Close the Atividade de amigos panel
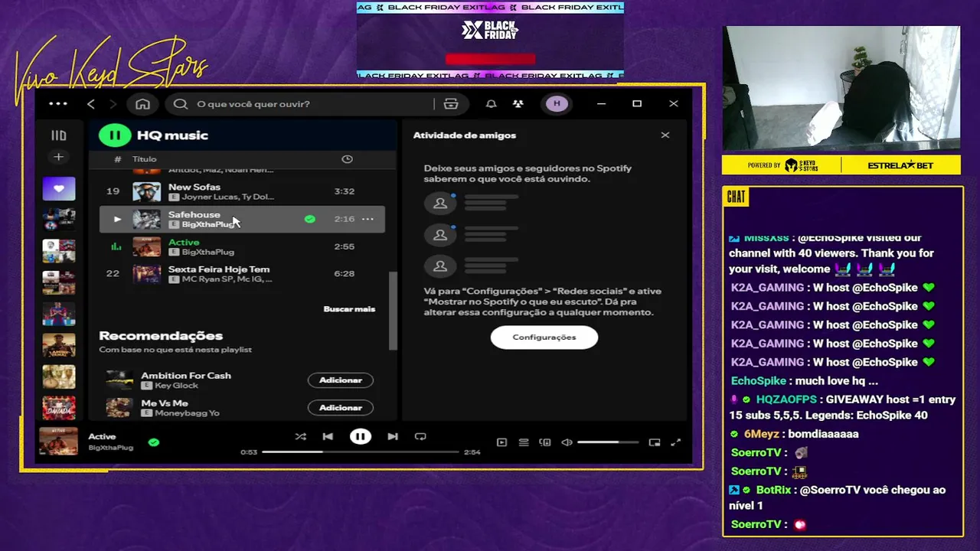 pos(665,135)
